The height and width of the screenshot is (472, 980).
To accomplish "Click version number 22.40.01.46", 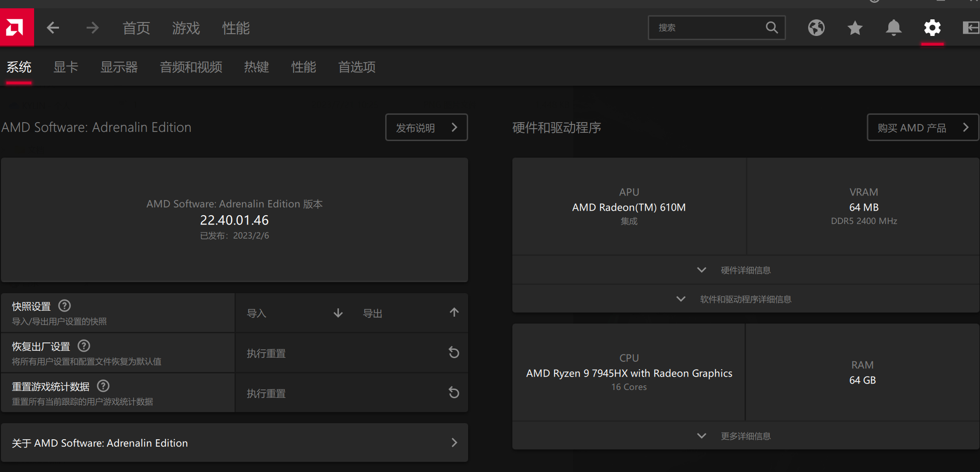I will (x=235, y=220).
